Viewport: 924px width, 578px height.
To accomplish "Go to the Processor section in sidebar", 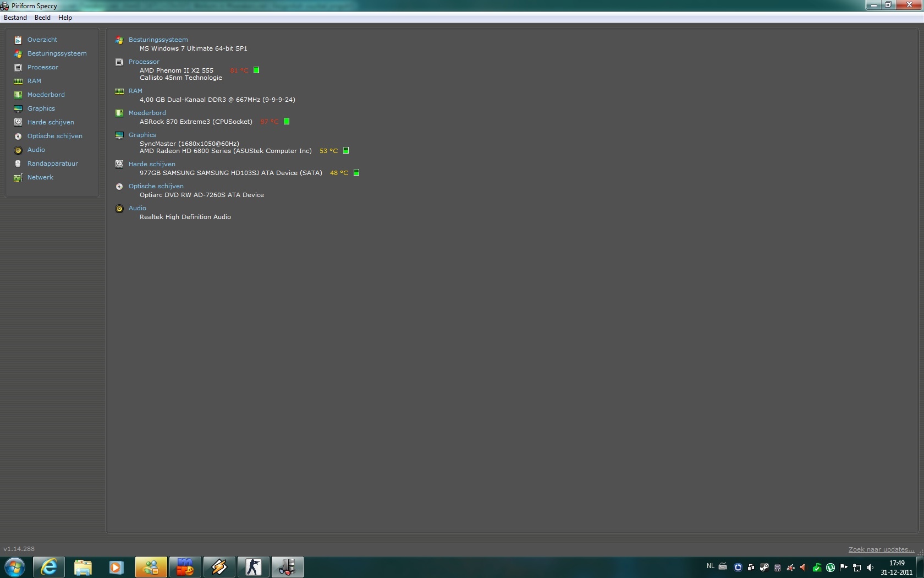I will pos(43,67).
